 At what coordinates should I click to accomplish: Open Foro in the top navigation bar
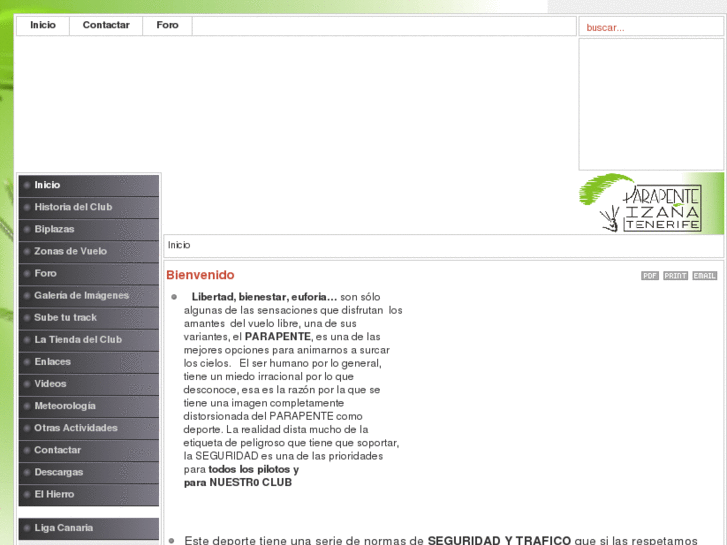[167, 25]
